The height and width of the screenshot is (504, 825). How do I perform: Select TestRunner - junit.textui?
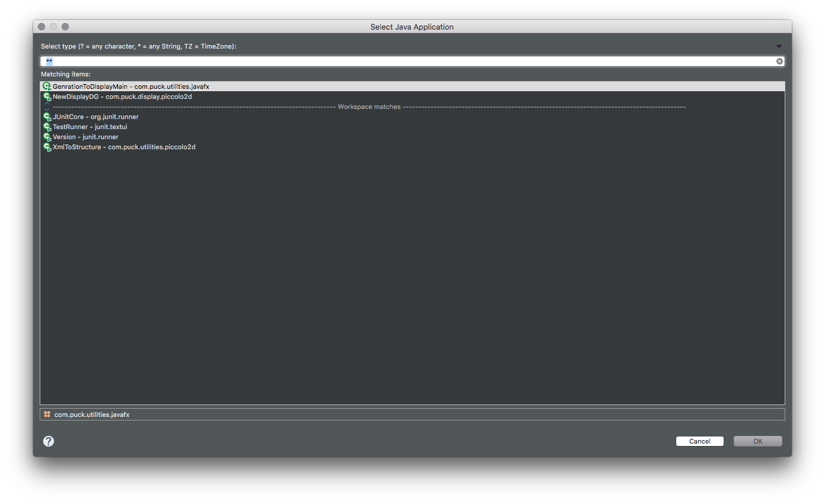tap(412, 127)
